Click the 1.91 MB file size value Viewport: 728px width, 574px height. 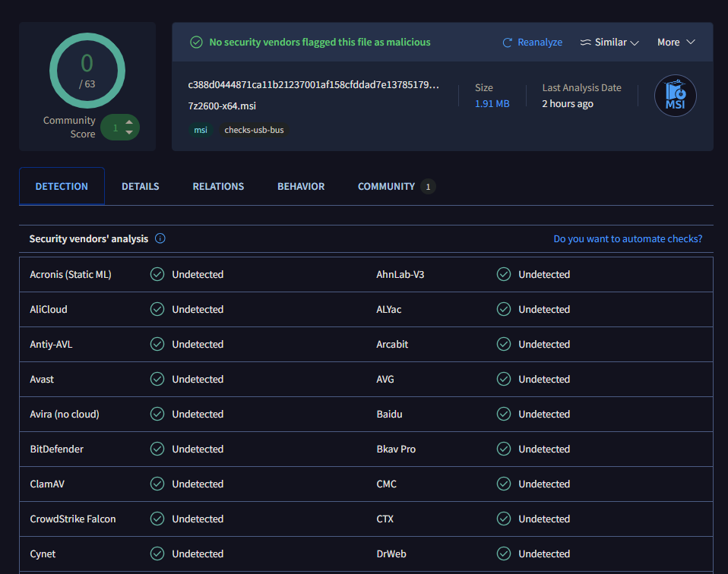pos(492,104)
